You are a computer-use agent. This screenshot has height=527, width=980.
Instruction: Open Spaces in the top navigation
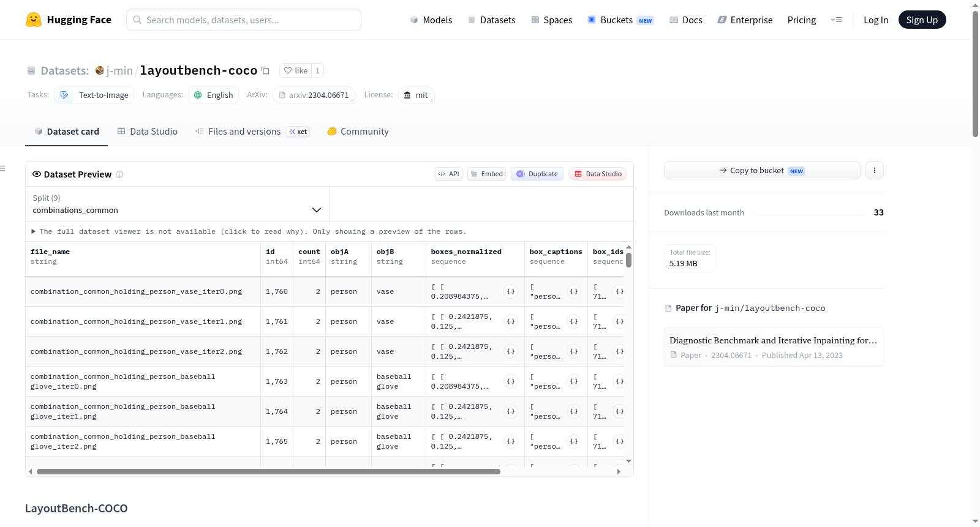[x=551, y=20]
